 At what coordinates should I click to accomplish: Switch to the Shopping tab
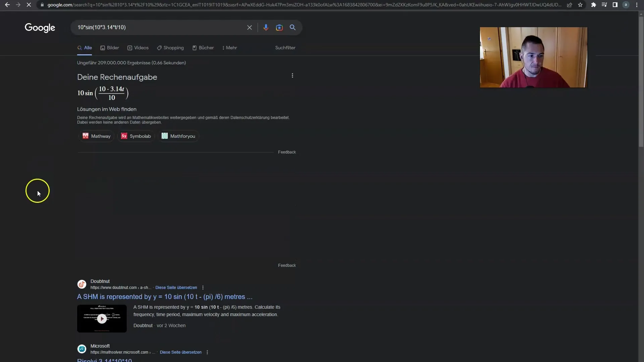pos(170,48)
